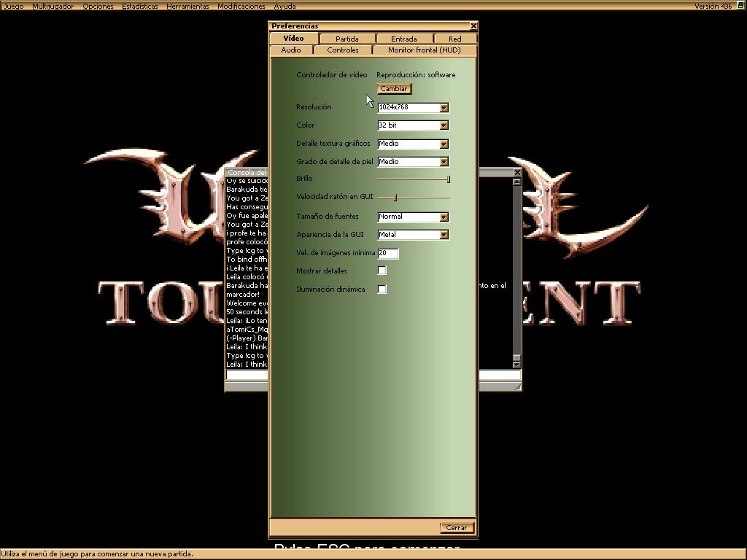Close the Consola window with the X

click(517, 172)
